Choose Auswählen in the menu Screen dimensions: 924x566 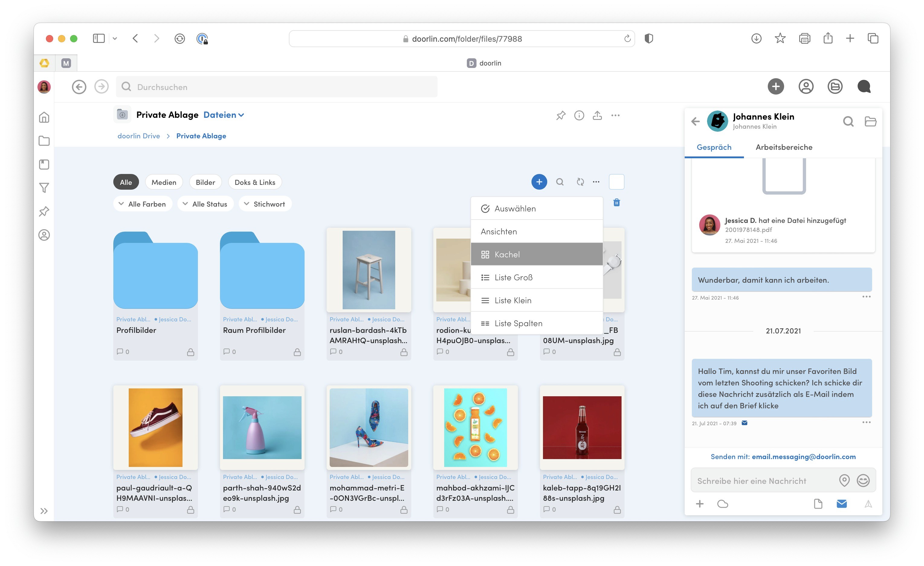point(537,208)
